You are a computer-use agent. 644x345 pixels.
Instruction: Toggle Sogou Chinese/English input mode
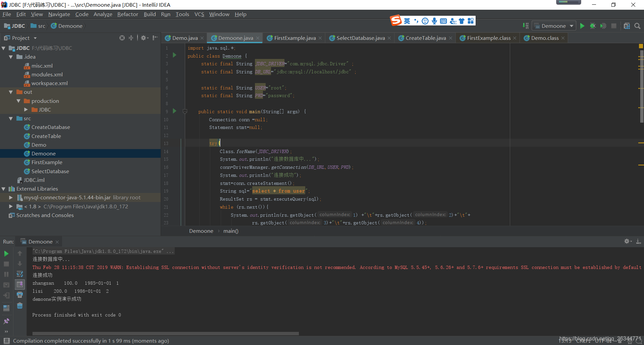pyautogui.click(x=407, y=21)
